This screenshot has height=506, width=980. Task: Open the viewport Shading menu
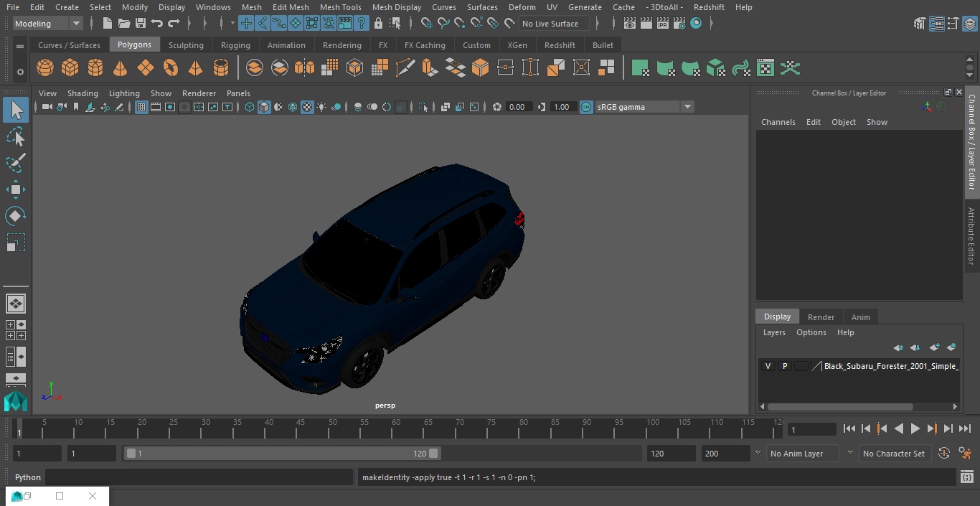pyautogui.click(x=83, y=93)
